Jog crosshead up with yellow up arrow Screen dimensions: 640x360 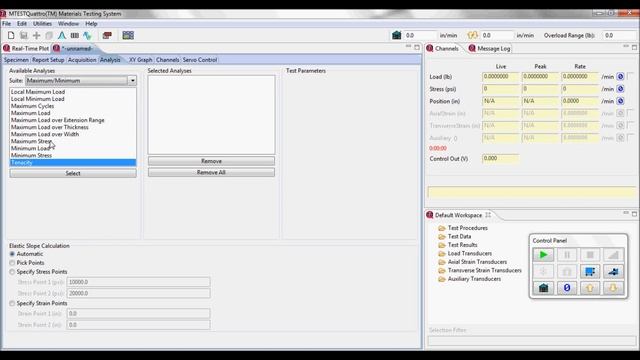pyautogui.click(x=590, y=288)
